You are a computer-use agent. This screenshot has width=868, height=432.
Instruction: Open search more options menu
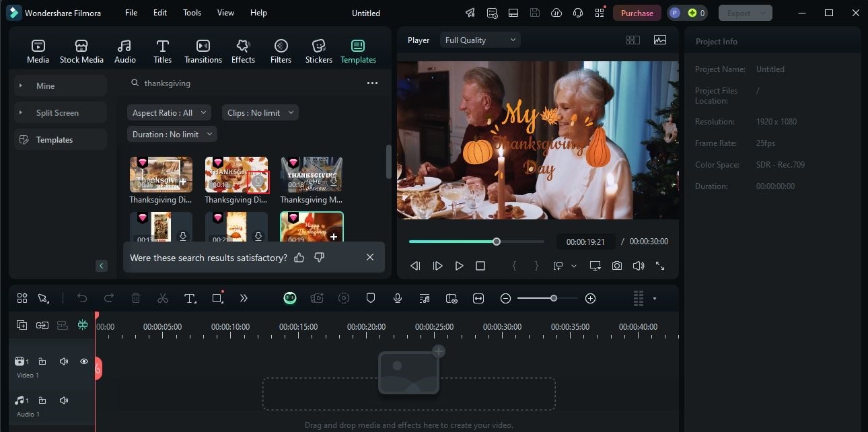(x=372, y=83)
